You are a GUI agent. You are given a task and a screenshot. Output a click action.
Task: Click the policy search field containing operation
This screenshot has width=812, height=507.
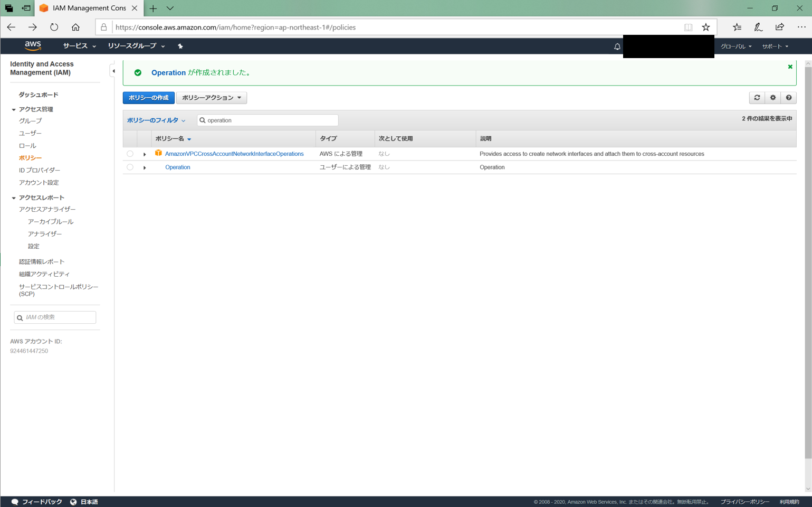coord(268,120)
